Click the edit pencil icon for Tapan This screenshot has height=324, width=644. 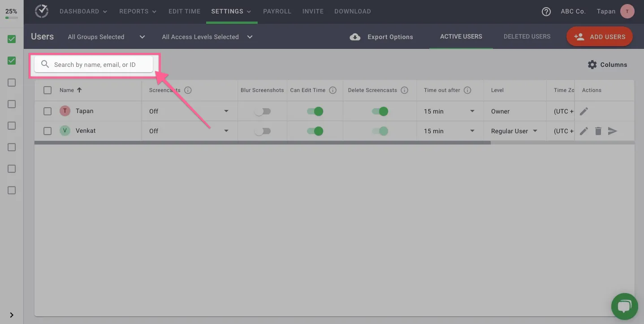[583, 111]
